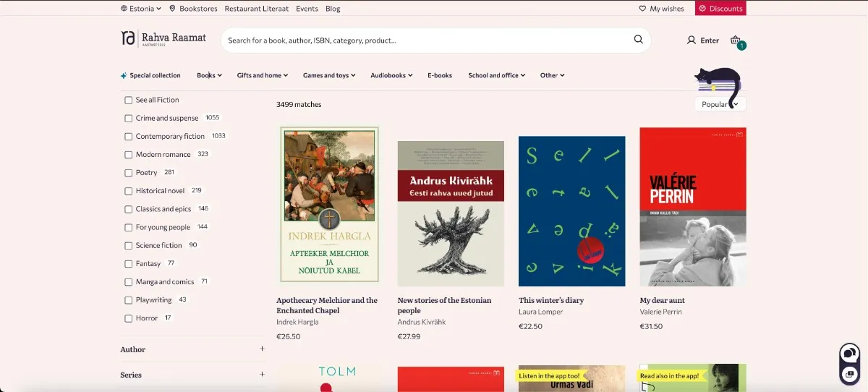Image resolution: width=868 pixels, height=392 pixels.
Task: Check the Classics and epics filter
Action: pos(128,209)
